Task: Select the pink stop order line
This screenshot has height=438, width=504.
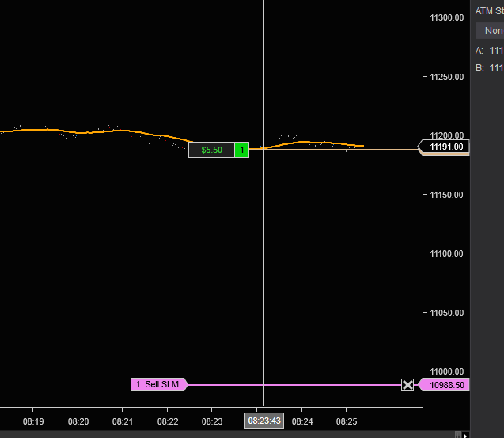Action: (294, 385)
